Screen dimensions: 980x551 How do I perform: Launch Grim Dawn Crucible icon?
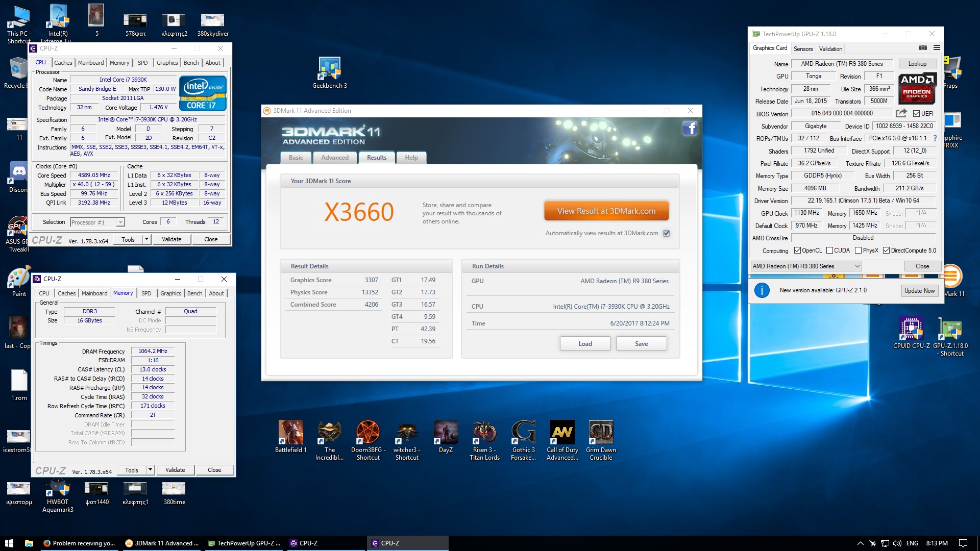point(601,440)
